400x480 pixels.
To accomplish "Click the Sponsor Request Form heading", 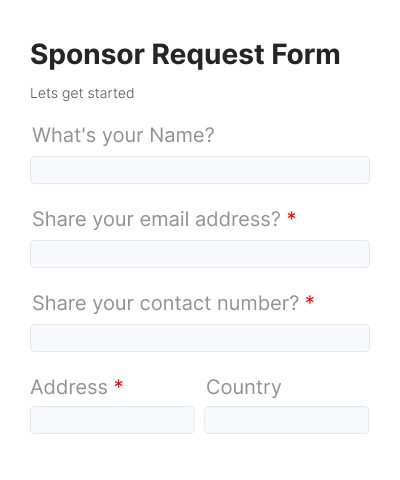I will 185,55.
